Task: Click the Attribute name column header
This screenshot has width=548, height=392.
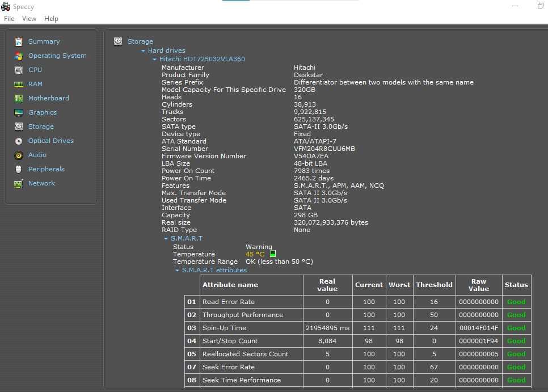Action: (251, 285)
